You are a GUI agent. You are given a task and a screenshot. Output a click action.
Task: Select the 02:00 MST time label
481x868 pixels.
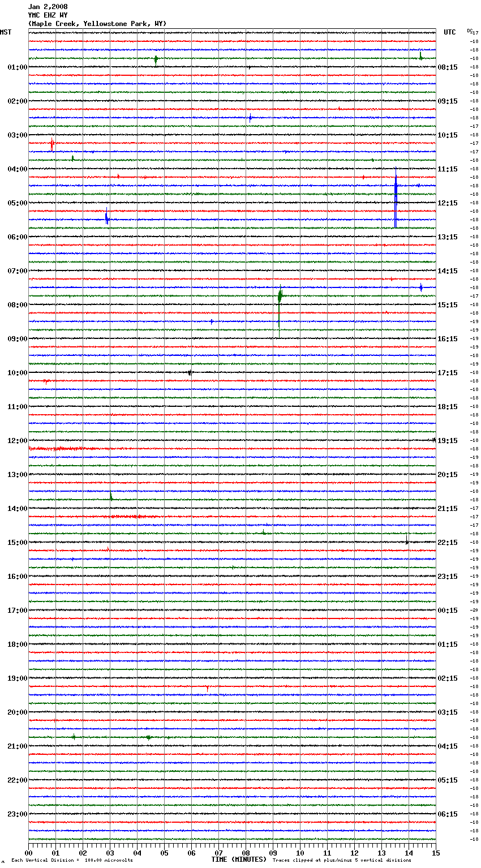point(17,101)
